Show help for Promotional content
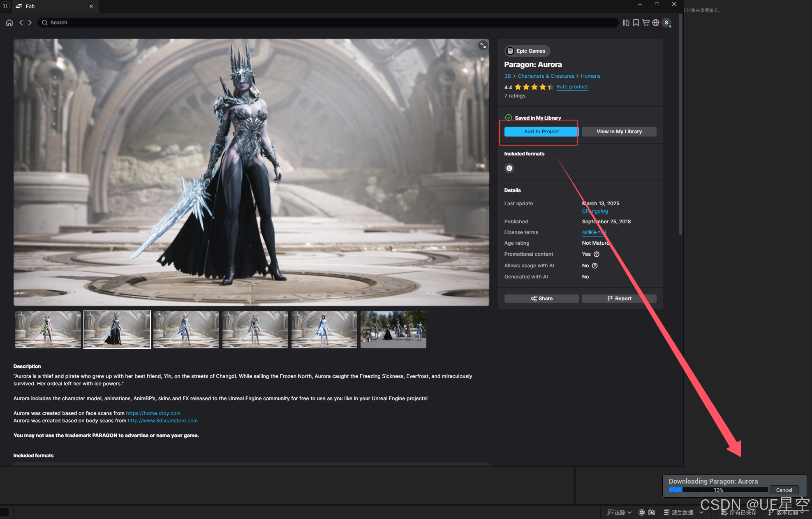812x519 pixels. (x=597, y=254)
